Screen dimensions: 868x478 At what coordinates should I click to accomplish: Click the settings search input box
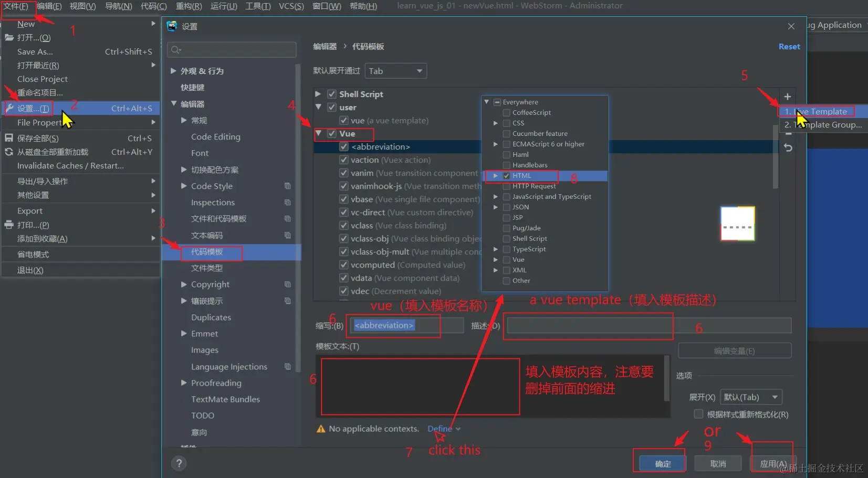(232, 50)
